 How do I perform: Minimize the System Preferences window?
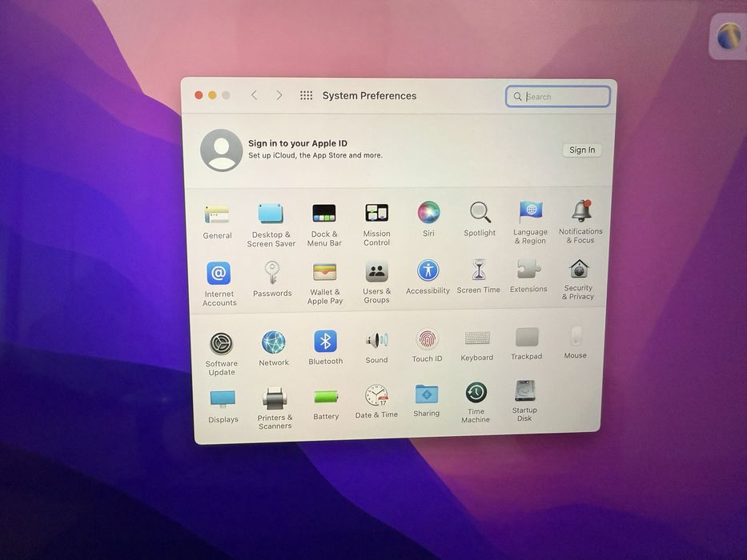coord(212,95)
